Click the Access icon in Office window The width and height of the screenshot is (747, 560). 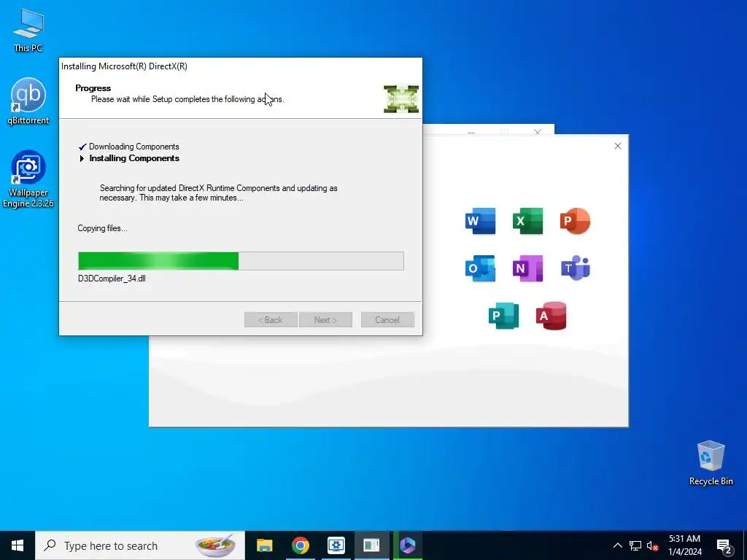tap(551, 315)
